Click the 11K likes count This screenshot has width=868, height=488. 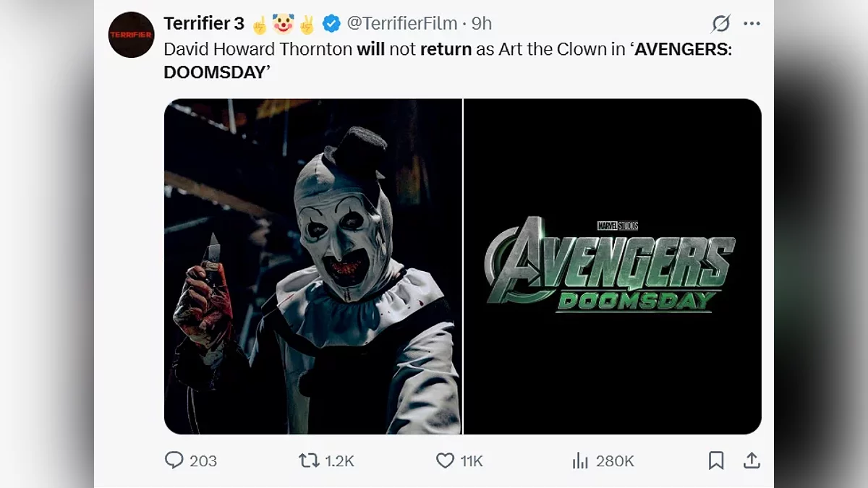tap(472, 461)
